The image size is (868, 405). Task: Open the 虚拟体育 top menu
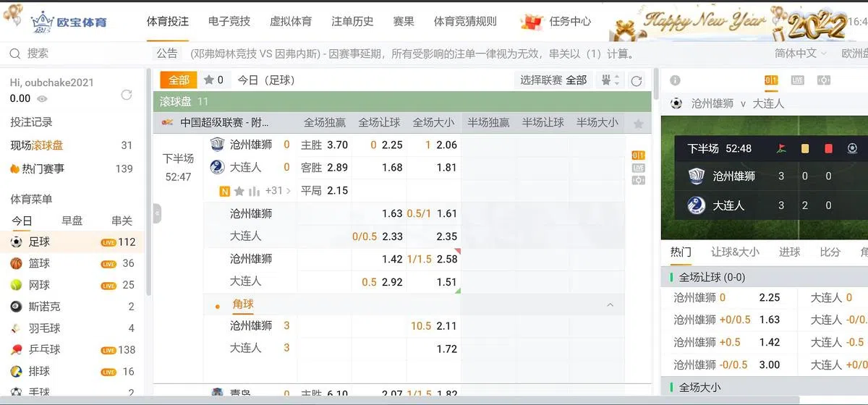click(291, 22)
